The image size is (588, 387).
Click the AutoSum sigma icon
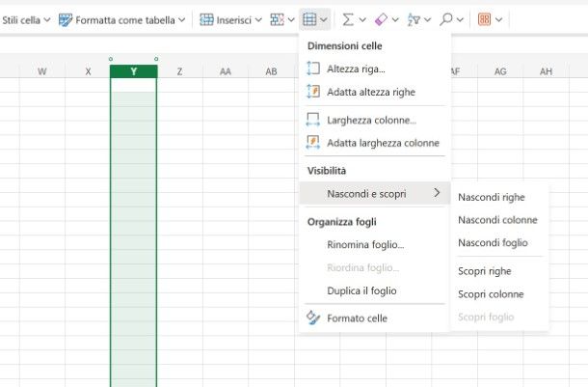[348, 19]
